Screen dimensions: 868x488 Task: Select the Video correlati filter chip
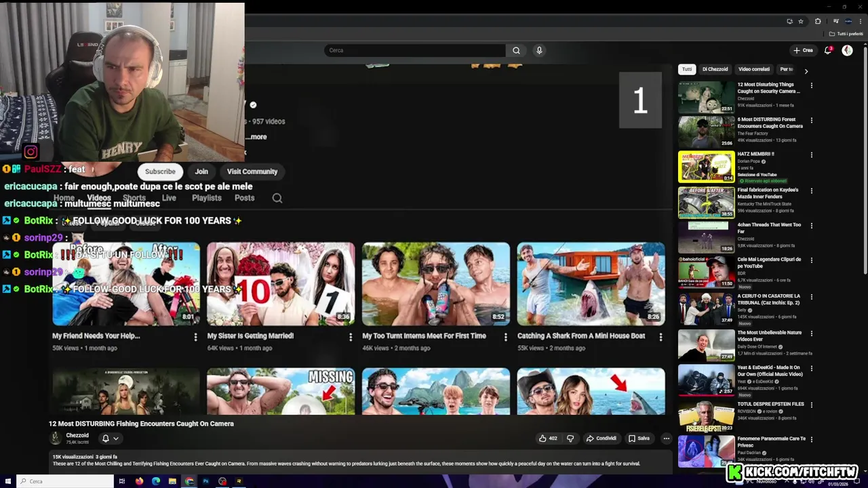(754, 69)
